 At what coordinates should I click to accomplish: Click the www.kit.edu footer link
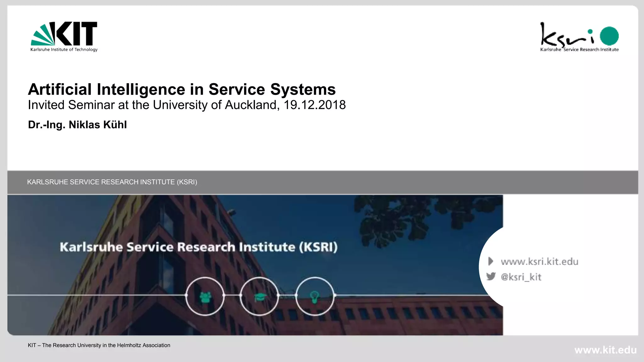[605, 350]
